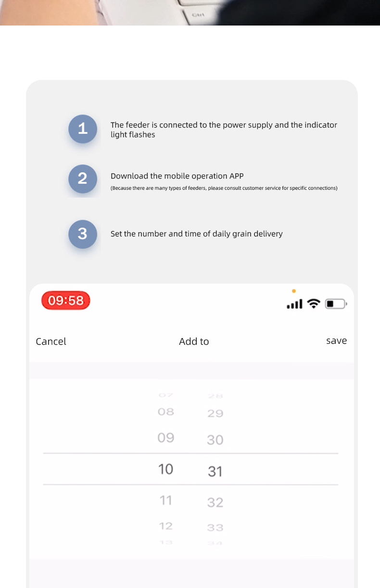This screenshot has width=380, height=588.
Task: Select hour 09 in the picker
Action: [166, 438]
